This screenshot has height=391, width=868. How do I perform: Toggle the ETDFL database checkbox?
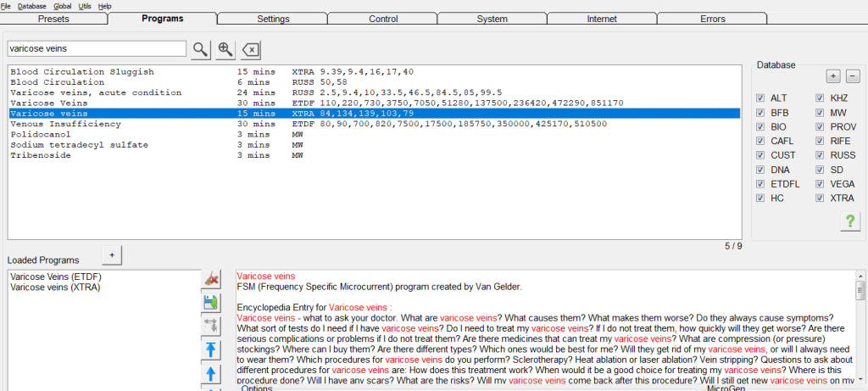click(x=760, y=184)
